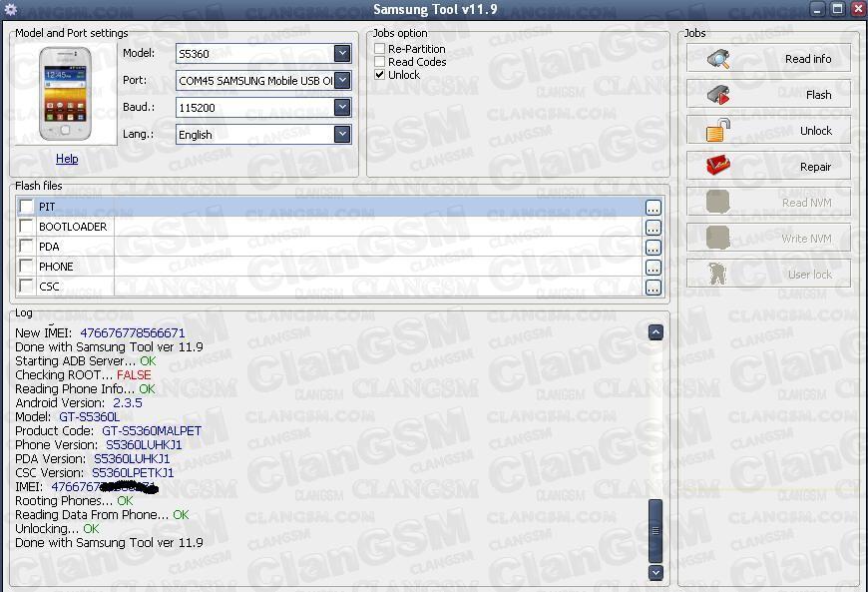
Task: Click the Read info button label
Action: pos(808,59)
